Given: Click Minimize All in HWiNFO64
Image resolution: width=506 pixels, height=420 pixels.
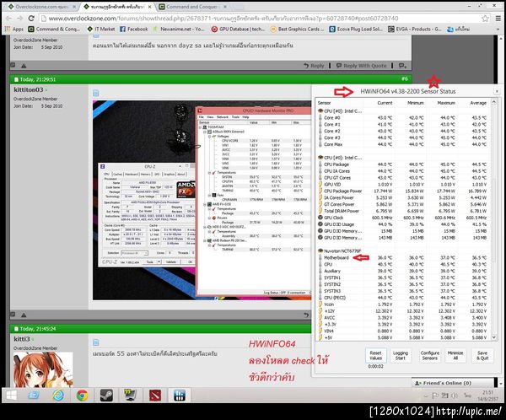Looking at the screenshot, I should tap(455, 355).
